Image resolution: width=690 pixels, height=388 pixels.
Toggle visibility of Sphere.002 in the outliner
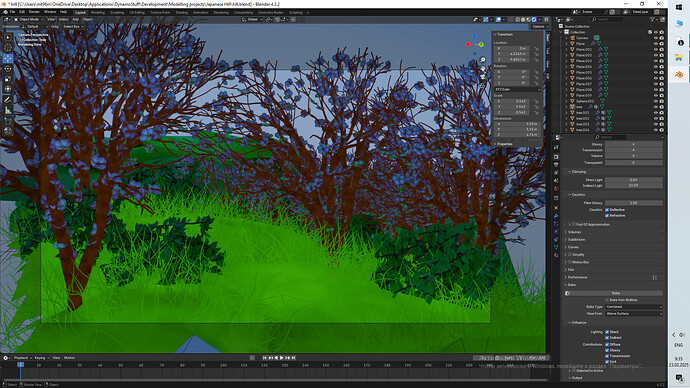point(656,101)
